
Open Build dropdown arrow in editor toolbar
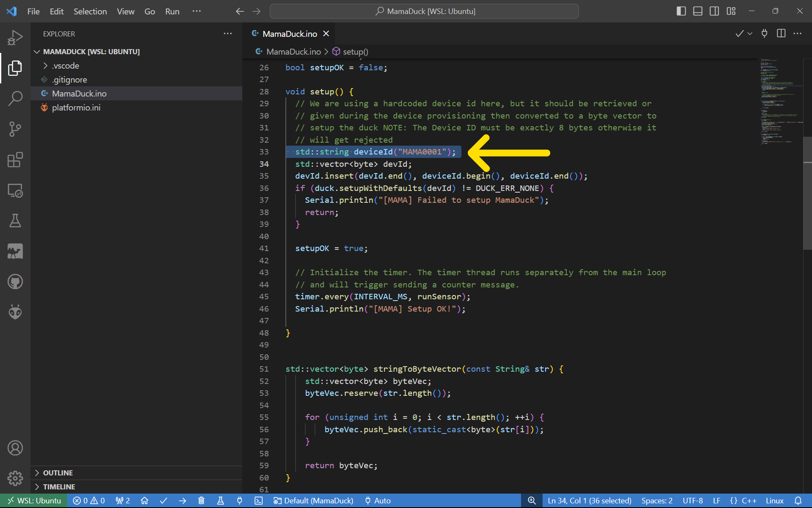point(750,33)
